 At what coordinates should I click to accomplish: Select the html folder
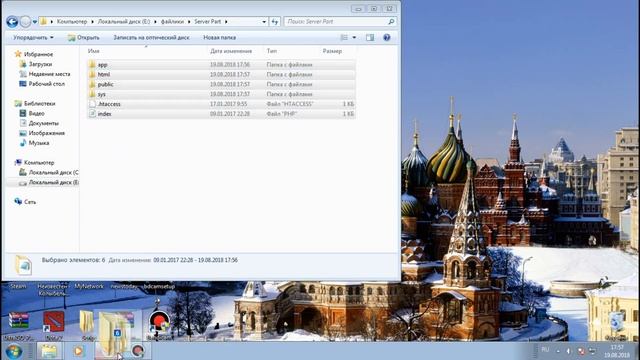coord(221,74)
